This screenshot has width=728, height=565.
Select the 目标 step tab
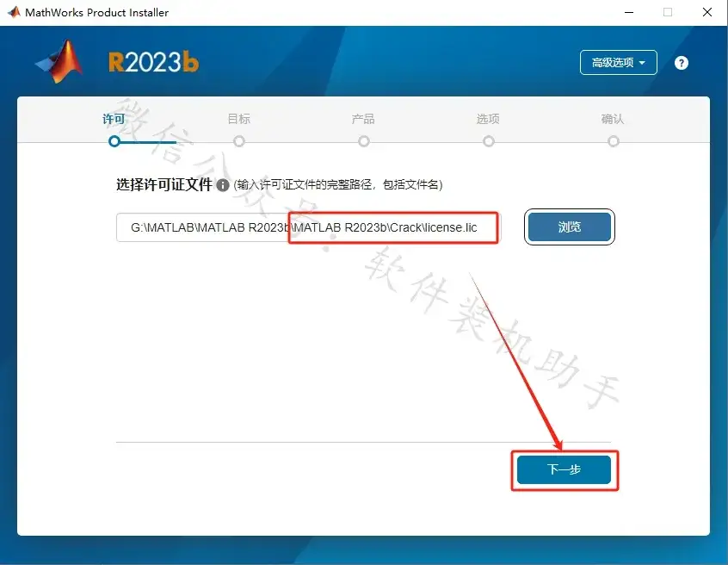click(x=238, y=119)
